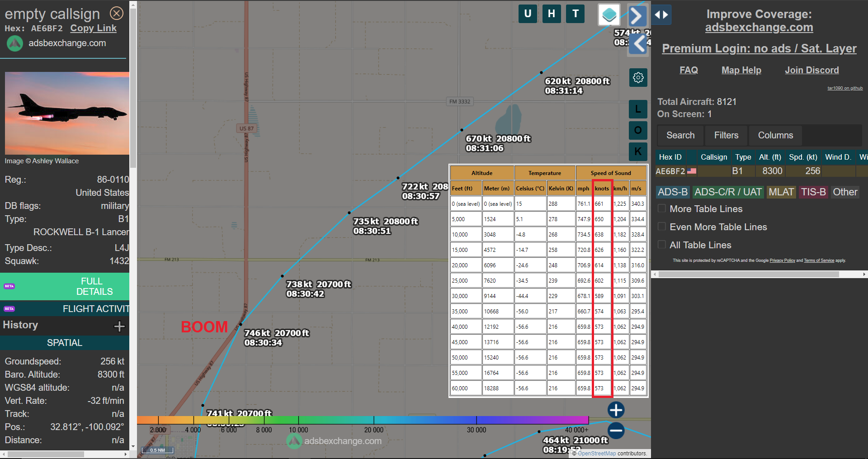Click the 738kt 08:30:42 track label
This screenshot has height=459, width=868.
[319, 289]
